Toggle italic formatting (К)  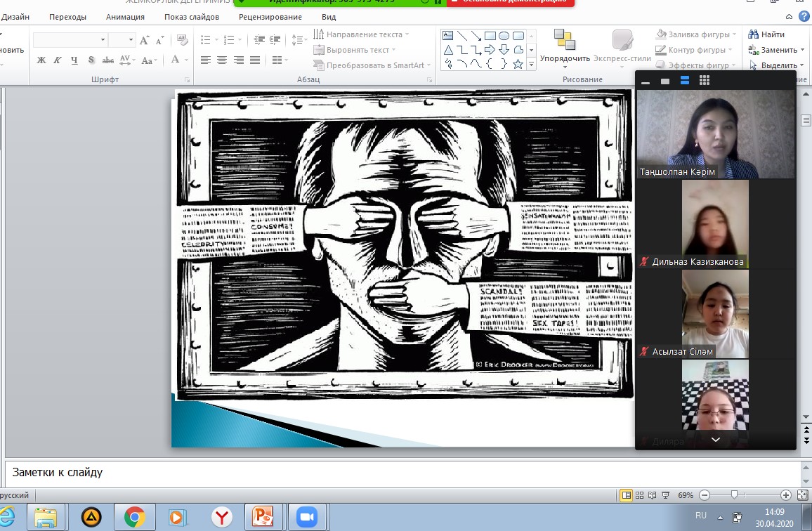click(58, 60)
